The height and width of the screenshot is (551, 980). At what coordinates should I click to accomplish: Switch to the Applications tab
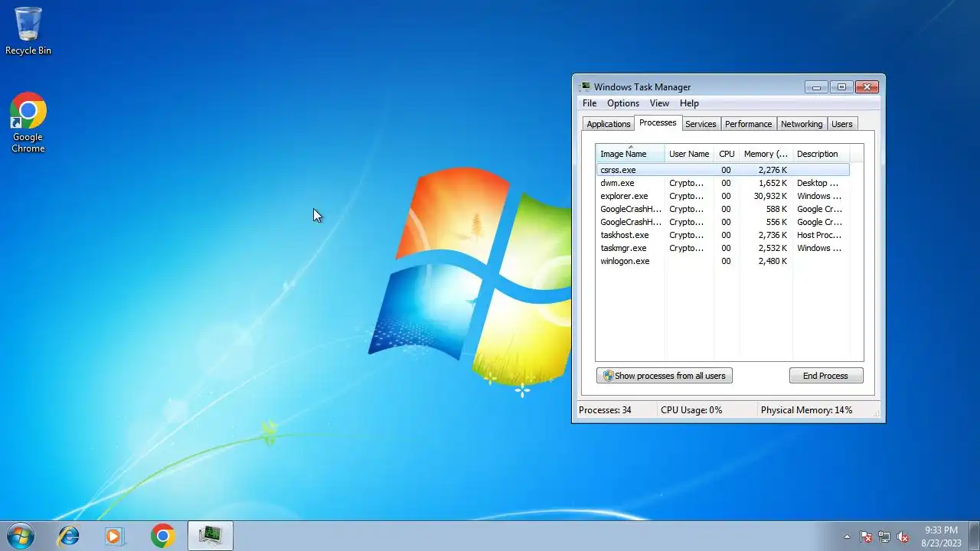tap(609, 124)
